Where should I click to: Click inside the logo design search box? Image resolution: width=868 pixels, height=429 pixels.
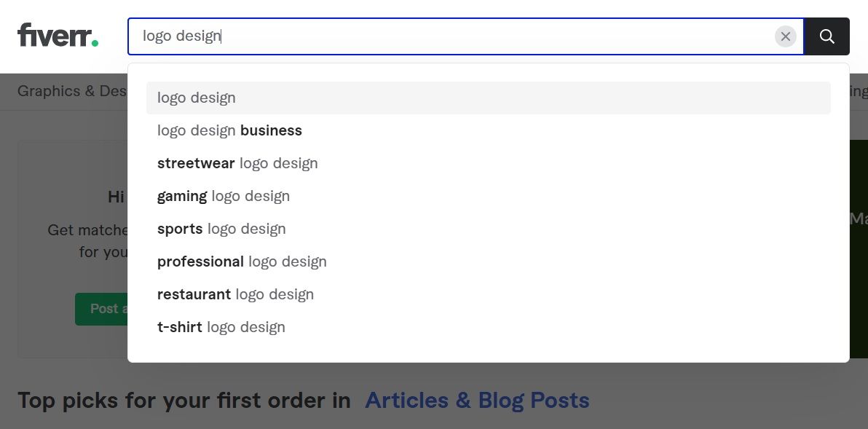pos(451,36)
